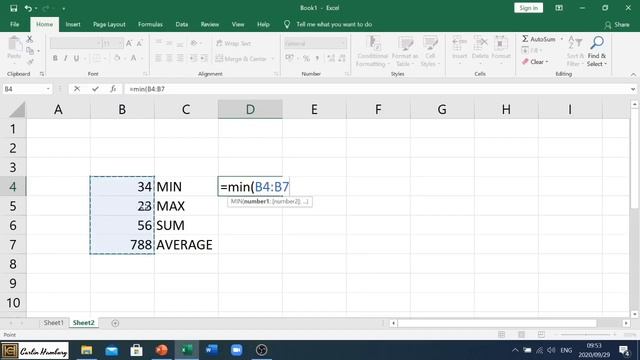Collapse the ribbon with the caret
This screenshot has height=360, width=640.
(x=633, y=74)
